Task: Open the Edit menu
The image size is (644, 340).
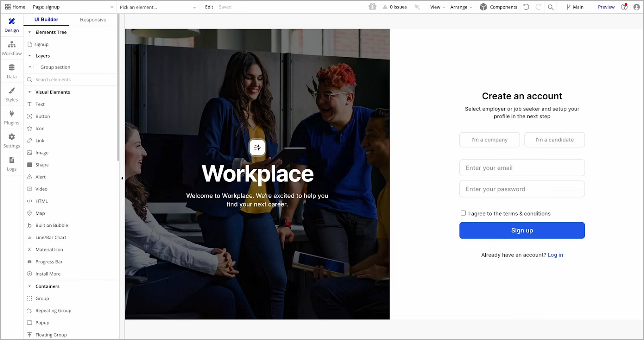Action: (x=209, y=7)
